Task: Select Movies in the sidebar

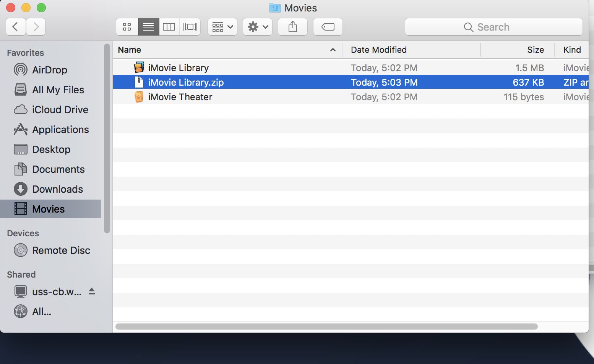Action: coord(50,209)
